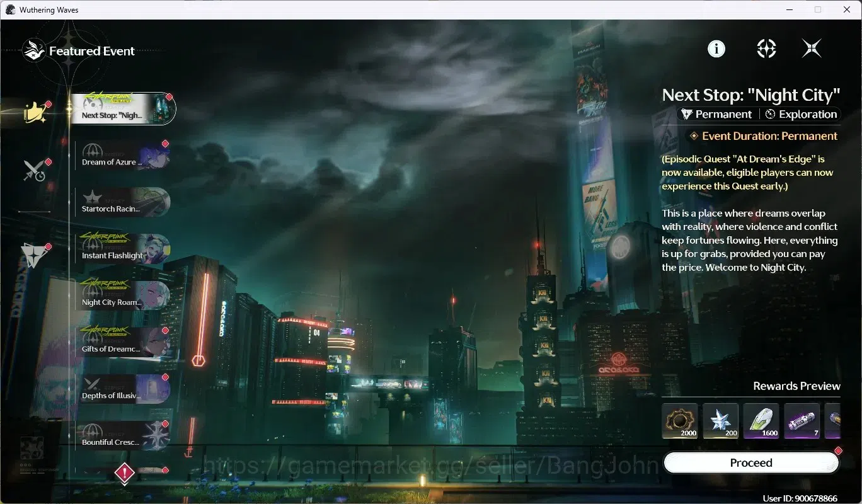This screenshot has width=862, height=504.
Task: Minimize the Wuthering Waves window
Action: (x=789, y=9)
